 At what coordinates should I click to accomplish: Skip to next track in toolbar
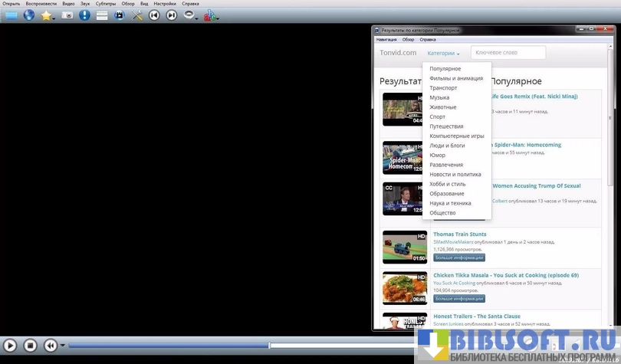[172, 15]
